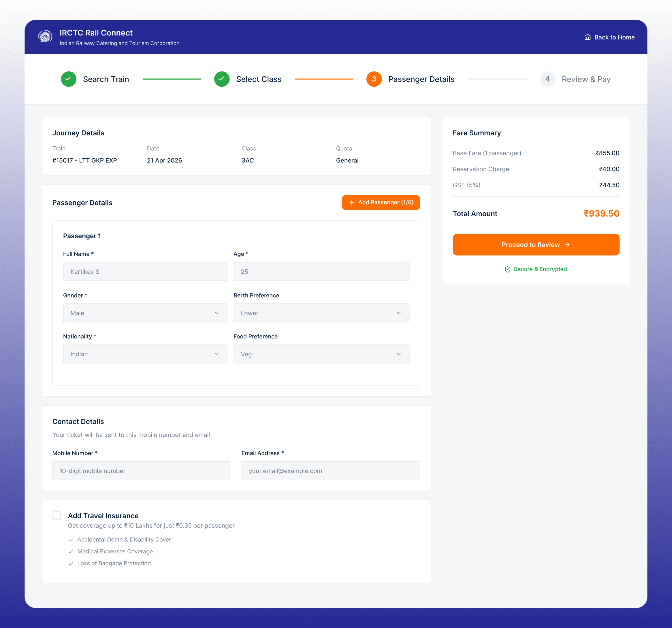Click the Total Amount label
Image resolution: width=672 pixels, height=628 pixels.
(x=475, y=213)
